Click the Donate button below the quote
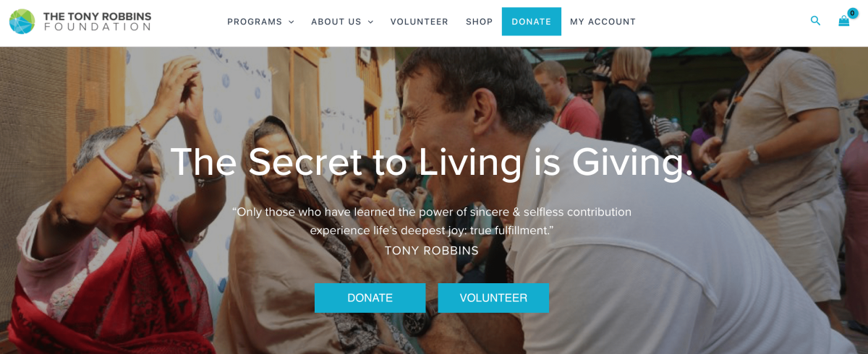Viewport: 868px width, 354px height. [x=370, y=298]
